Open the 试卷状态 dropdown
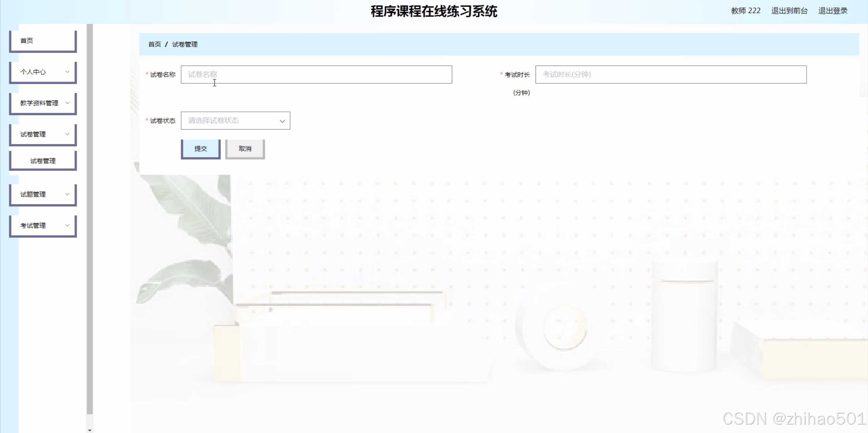 231,121
